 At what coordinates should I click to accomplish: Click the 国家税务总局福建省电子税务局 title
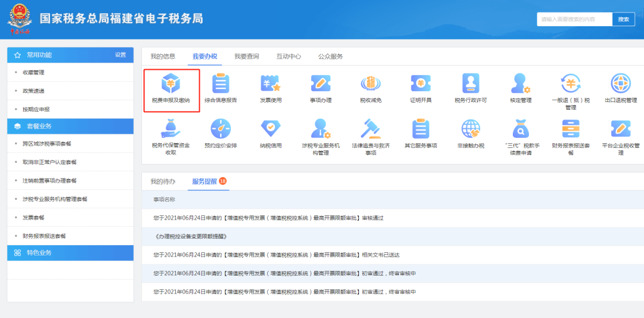click(121, 18)
